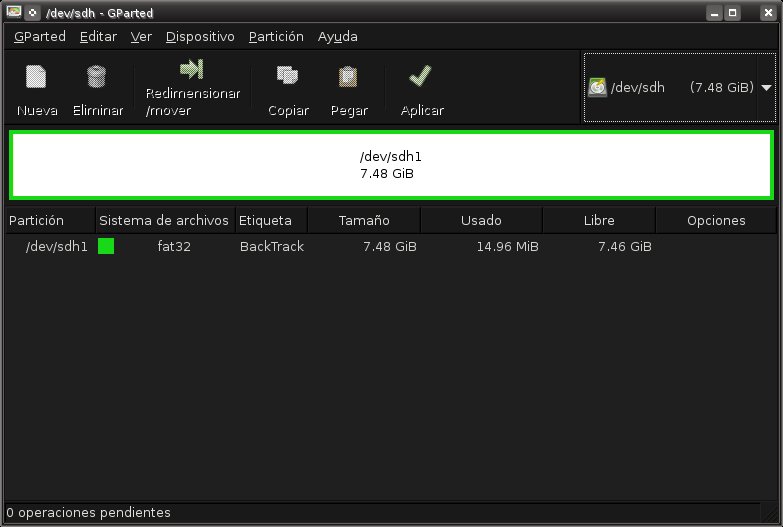Click the 7.48 GiB size cell in the table
Image resolution: width=783 pixels, height=527 pixels.
[x=390, y=246]
